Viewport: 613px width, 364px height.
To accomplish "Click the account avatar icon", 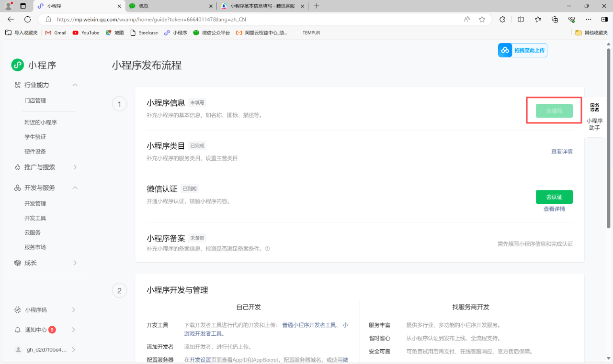I will (19, 350).
